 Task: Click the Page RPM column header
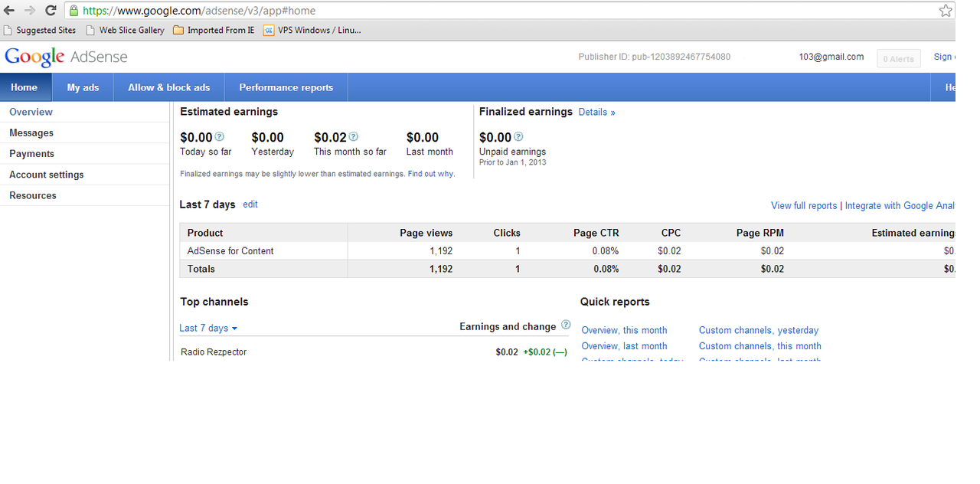[x=759, y=233]
